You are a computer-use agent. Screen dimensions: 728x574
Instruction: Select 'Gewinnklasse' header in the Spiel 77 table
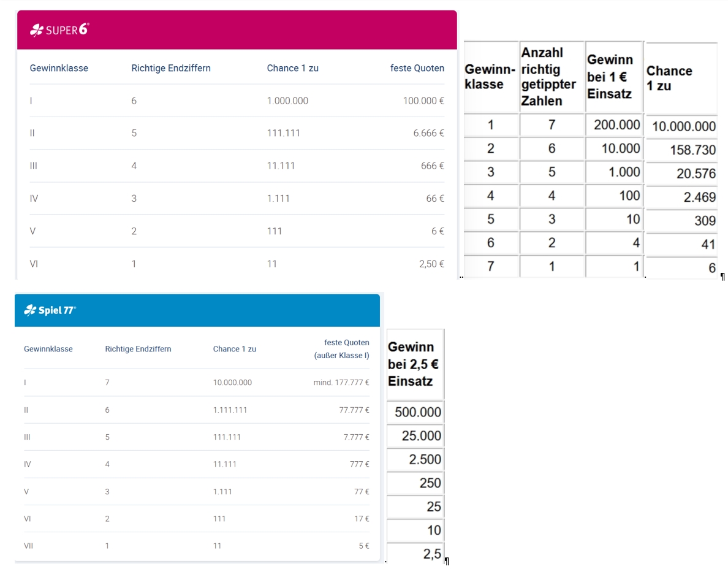pyautogui.click(x=48, y=349)
